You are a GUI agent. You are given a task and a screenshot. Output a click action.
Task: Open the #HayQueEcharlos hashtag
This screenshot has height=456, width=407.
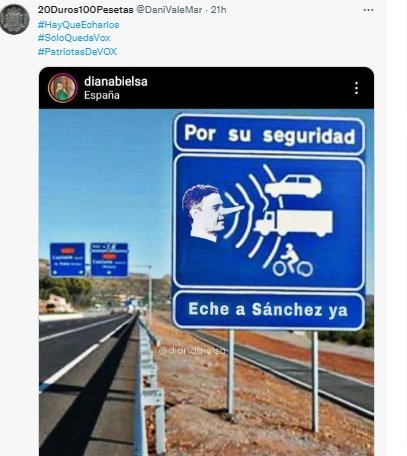tap(78, 25)
